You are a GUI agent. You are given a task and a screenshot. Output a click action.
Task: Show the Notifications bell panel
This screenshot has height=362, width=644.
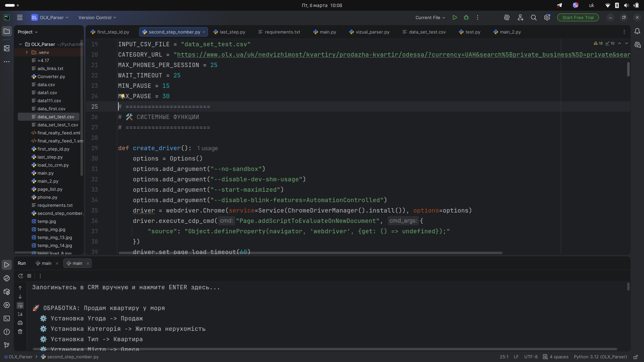(637, 31)
